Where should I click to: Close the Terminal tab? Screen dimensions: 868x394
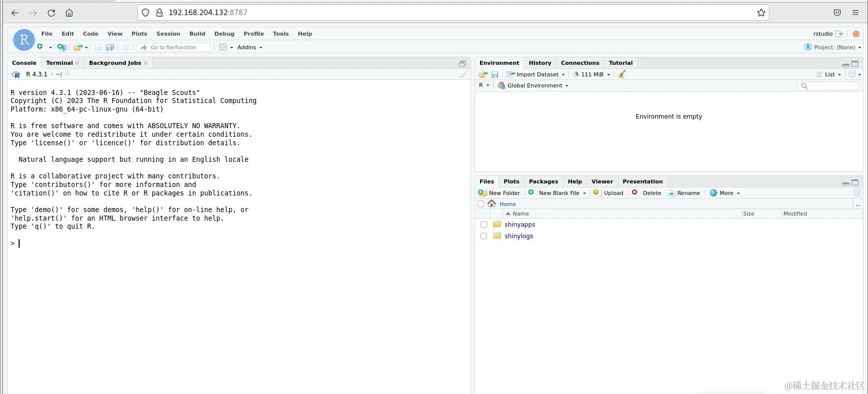77,63
